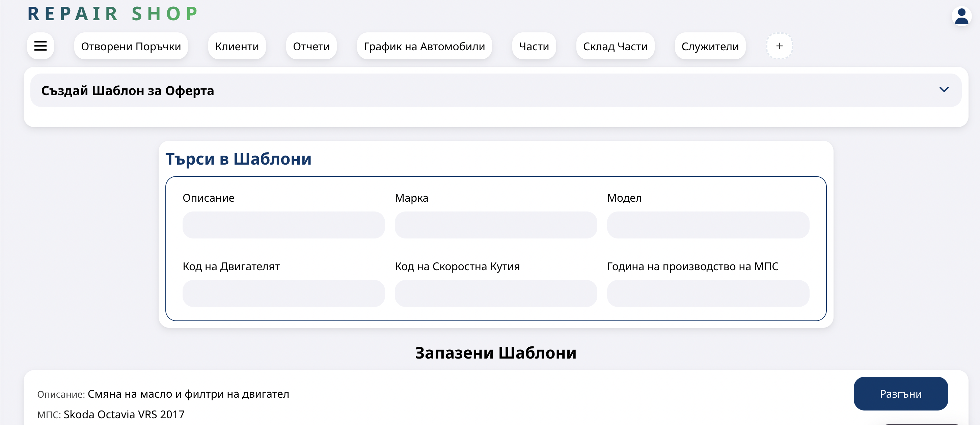The height and width of the screenshot is (425, 980).
Task: Select the Части tab
Action: pyautogui.click(x=534, y=46)
